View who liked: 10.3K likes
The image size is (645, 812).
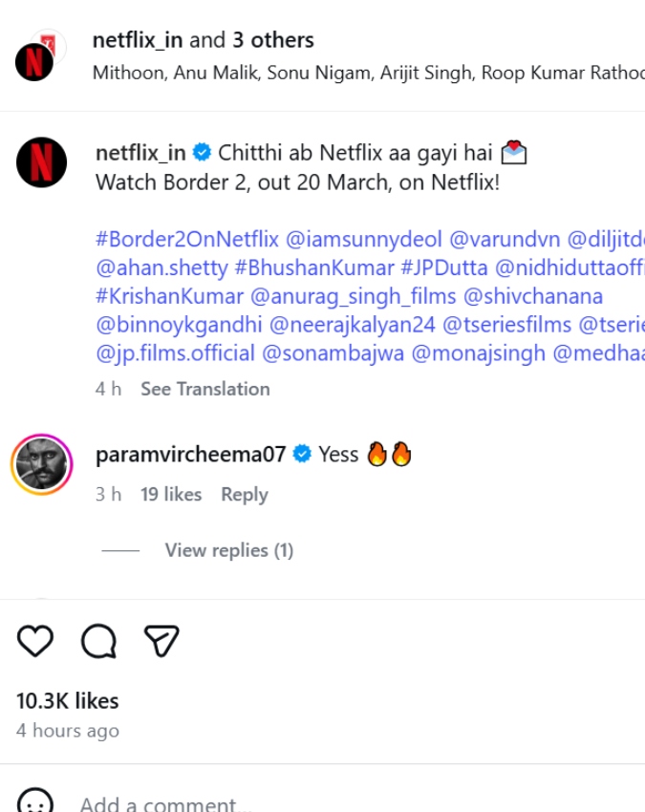click(68, 701)
